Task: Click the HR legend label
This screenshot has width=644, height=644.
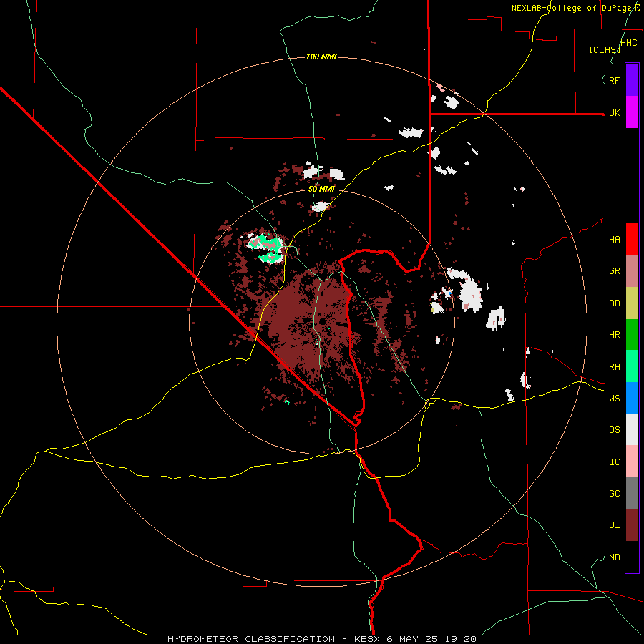Action: [x=614, y=335]
